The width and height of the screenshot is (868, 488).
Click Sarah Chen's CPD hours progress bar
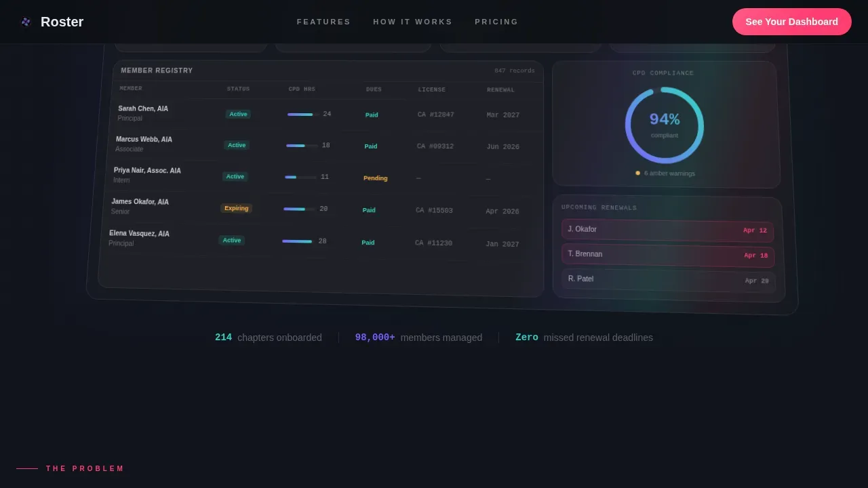(303, 115)
